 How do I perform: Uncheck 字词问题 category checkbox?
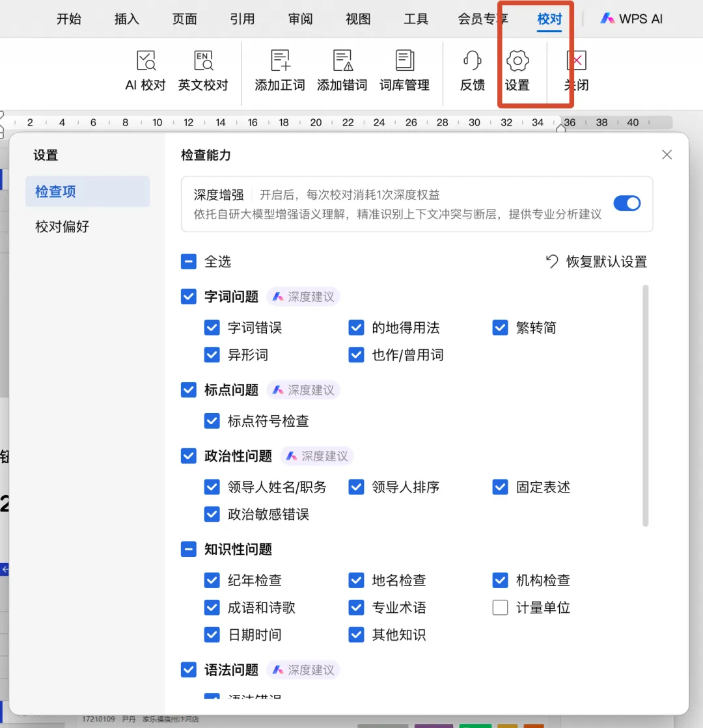pos(189,297)
